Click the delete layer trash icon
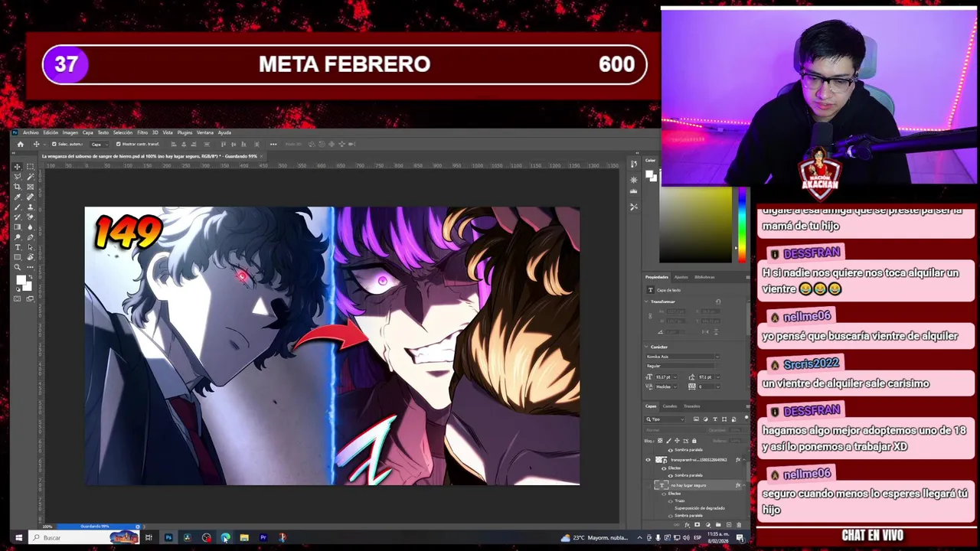The height and width of the screenshot is (551, 980). pyautogui.click(x=739, y=525)
